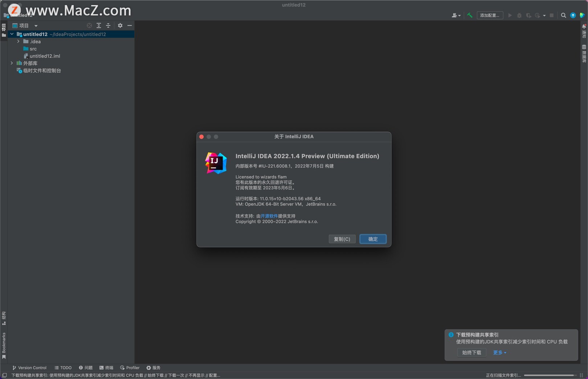Collapse the untitled12 root node
The image size is (588, 379).
tap(12, 34)
